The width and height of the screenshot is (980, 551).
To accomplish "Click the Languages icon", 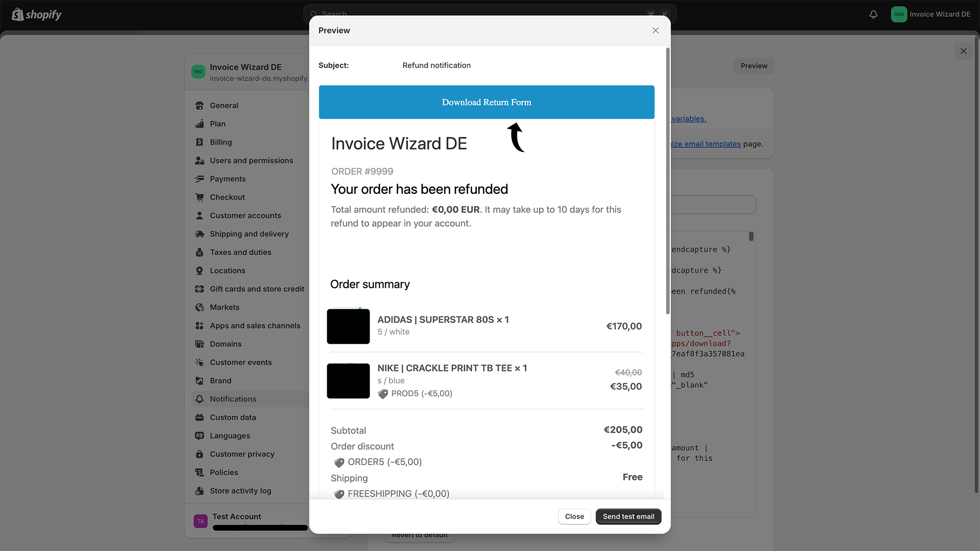I will (200, 436).
